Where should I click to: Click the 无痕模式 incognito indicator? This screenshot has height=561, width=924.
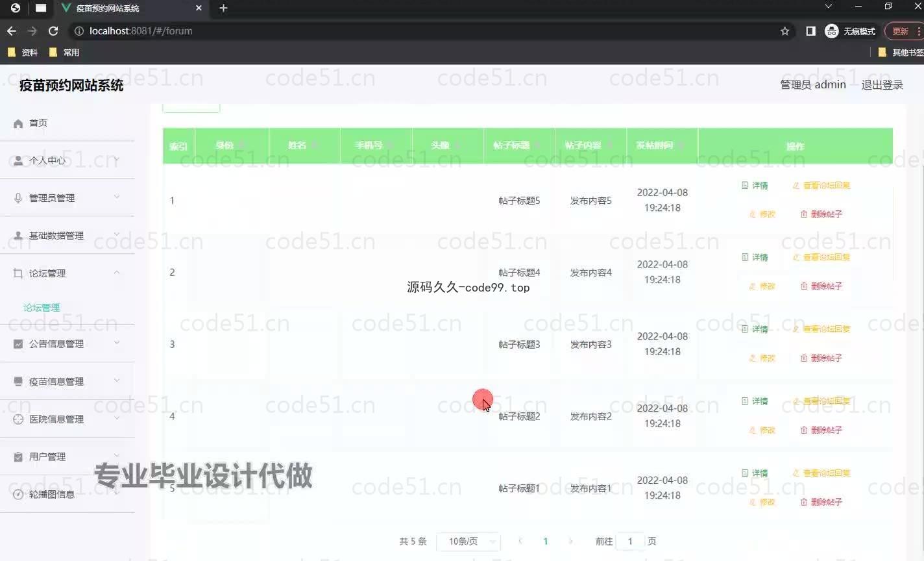[850, 31]
